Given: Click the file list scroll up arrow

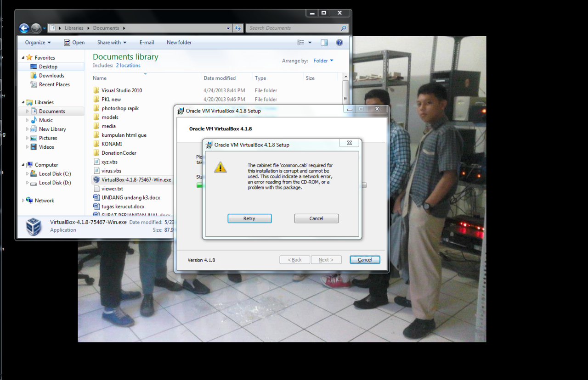Looking at the screenshot, I should tap(345, 77).
